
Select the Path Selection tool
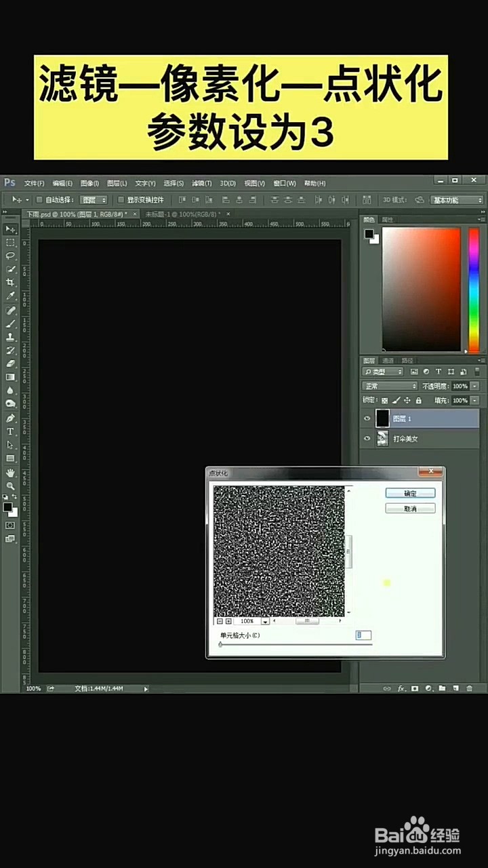tap(10, 445)
